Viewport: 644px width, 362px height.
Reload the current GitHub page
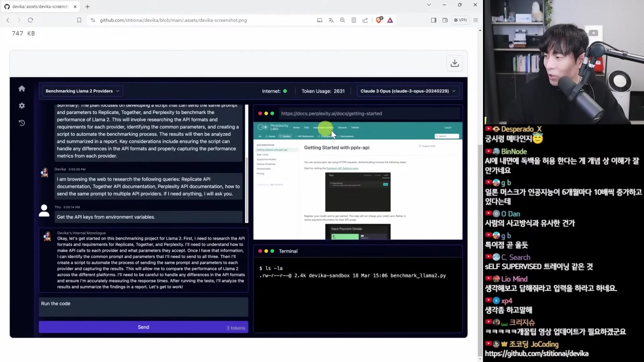[x=30, y=20]
